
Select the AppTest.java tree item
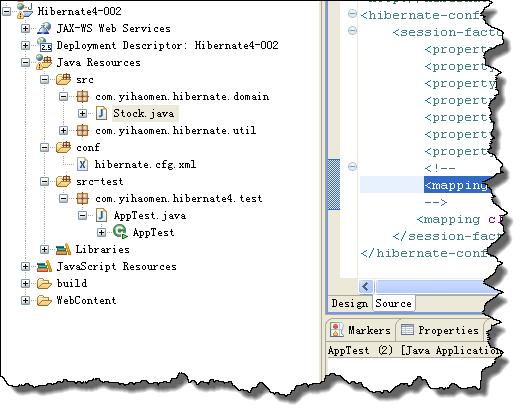tap(150, 215)
